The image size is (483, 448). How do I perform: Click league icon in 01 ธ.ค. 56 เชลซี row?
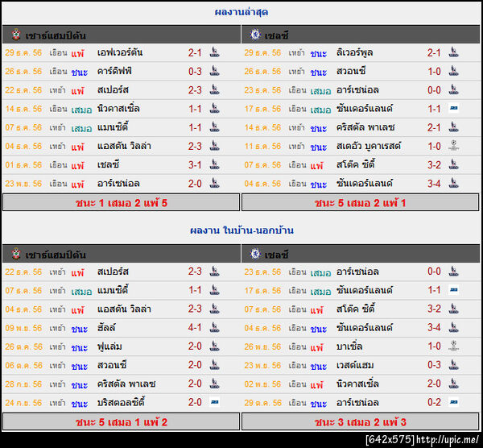214,164
